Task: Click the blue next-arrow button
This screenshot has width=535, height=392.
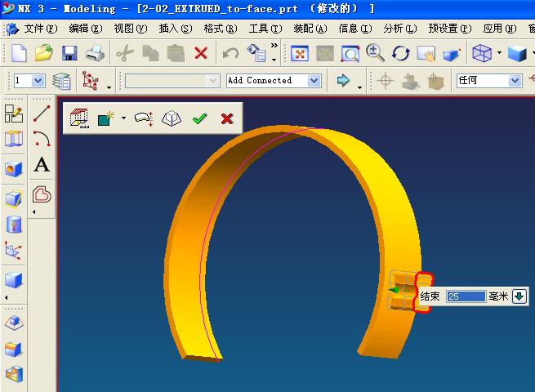Action: pyautogui.click(x=343, y=81)
